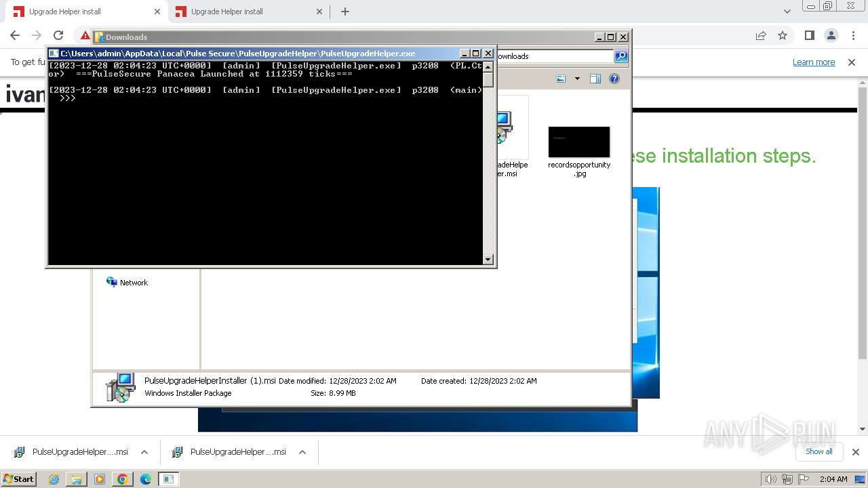Open Explorer help in Downloads window
This screenshot has width=868, height=488.
614,79
